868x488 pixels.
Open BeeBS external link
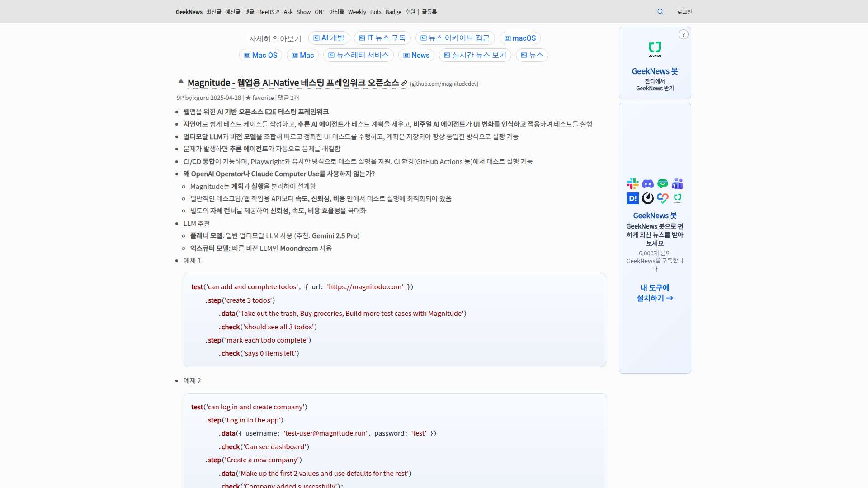(269, 12)
